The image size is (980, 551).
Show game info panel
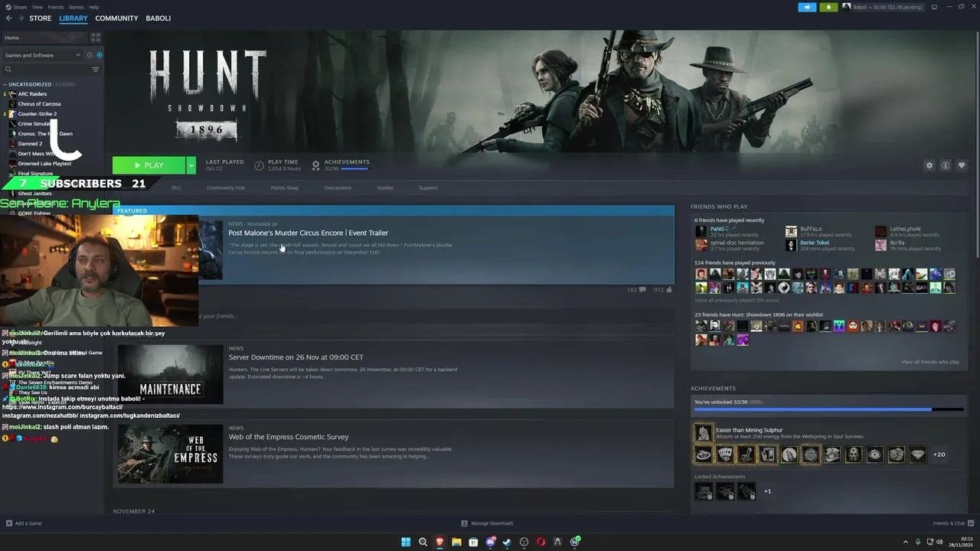tap(946, 165)
